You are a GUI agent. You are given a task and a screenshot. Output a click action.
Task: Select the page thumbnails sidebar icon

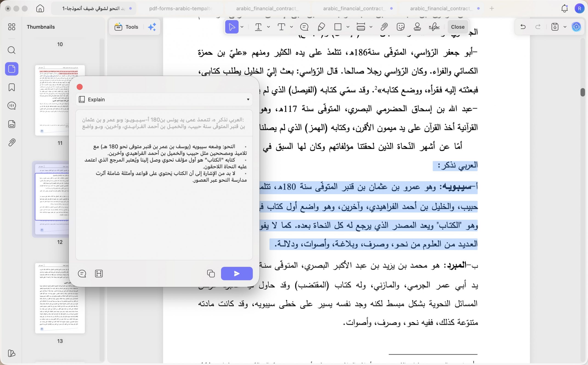pos(11,69)
